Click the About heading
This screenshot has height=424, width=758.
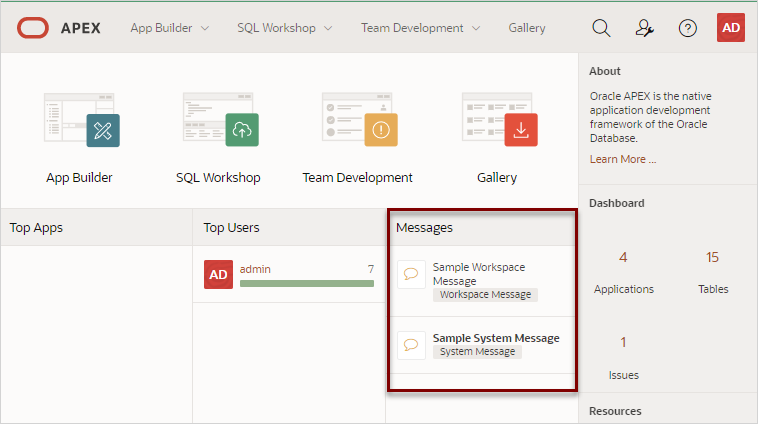604,71
